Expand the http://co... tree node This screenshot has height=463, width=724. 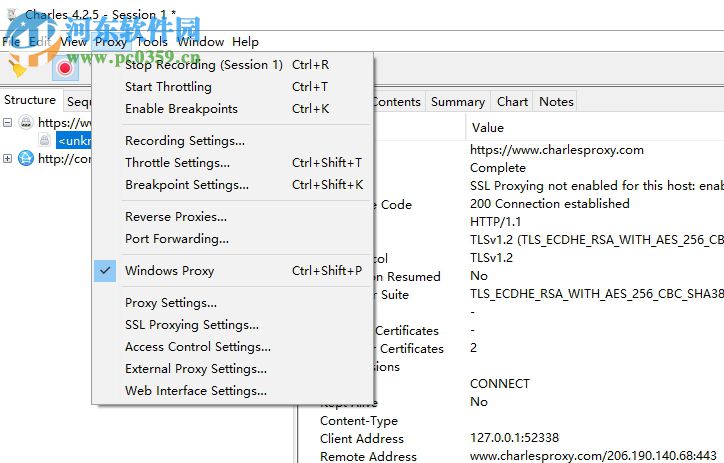pos(7,159)
